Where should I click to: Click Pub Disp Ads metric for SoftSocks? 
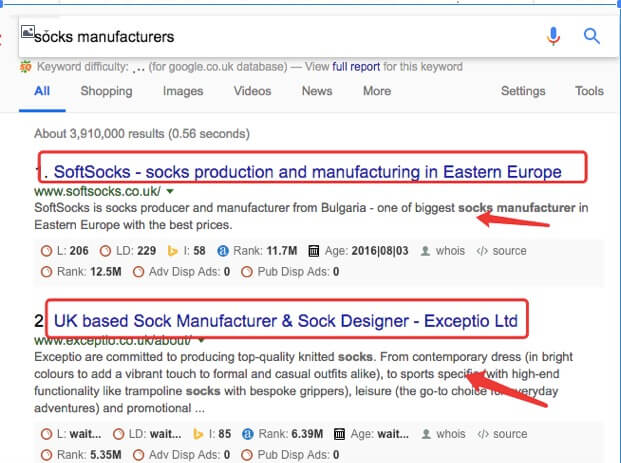coord(290,272)
